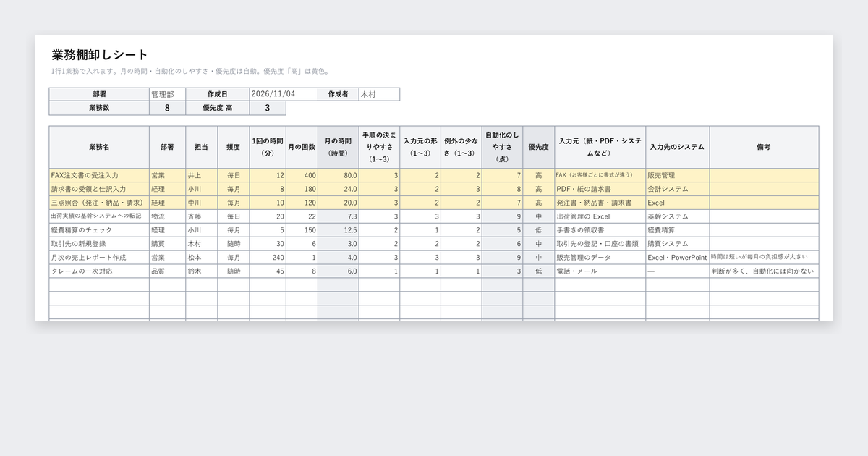The image size is (868, 456).
Task: Click the 斉藤 person-in-charge cell
Action: [202, 216]
